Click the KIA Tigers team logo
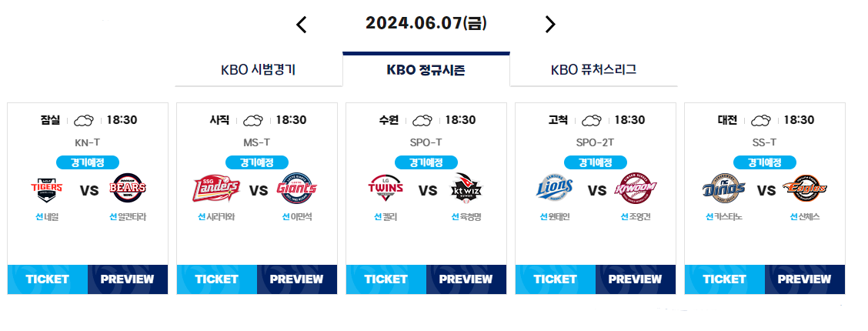Screen dimensions: 868x331 point(46,190)
